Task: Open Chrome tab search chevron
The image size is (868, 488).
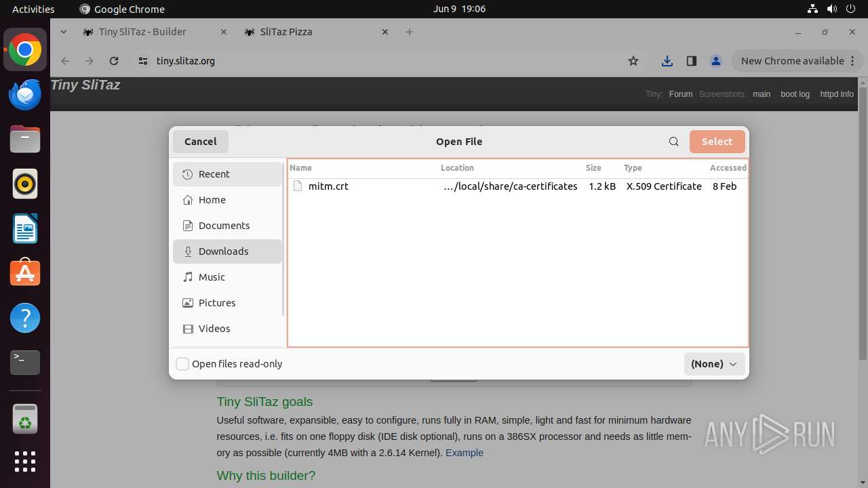Action: pyautogui.click(x=63, y=32)
